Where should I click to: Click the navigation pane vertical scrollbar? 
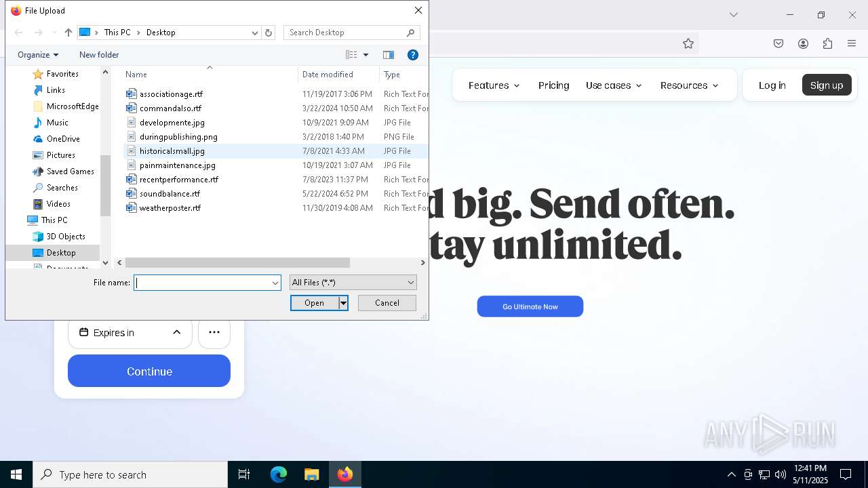[105, 186]
